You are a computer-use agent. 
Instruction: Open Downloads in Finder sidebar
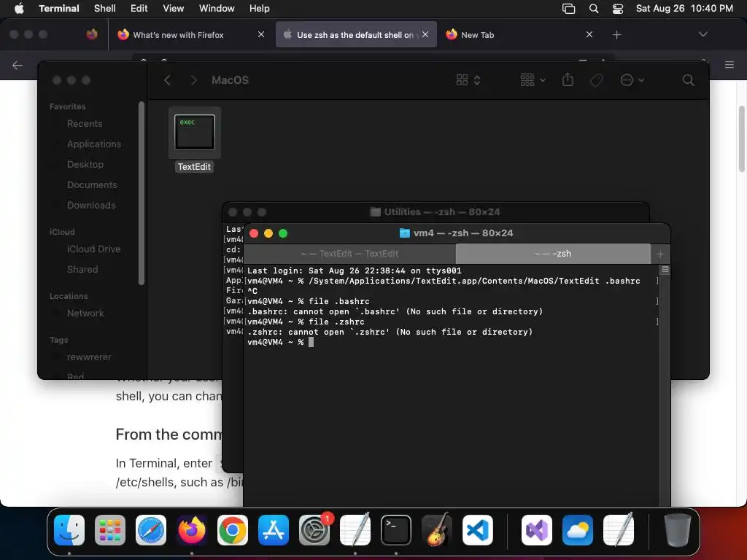(91, 205)
